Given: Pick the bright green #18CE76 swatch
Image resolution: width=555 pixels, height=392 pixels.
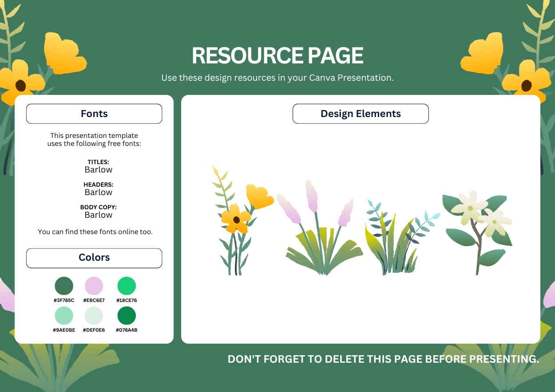Looking at the screenshot, I should pos(127,286).
